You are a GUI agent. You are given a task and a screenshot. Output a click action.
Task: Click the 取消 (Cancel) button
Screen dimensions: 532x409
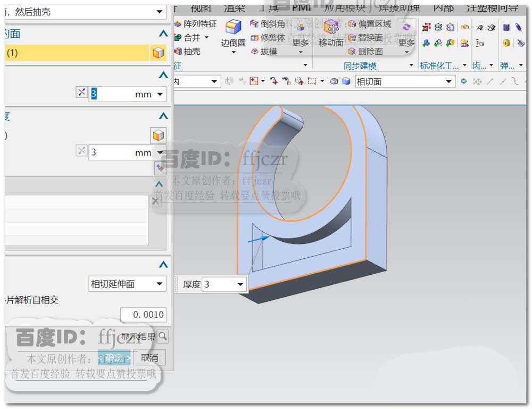click(x=149, y=357)
